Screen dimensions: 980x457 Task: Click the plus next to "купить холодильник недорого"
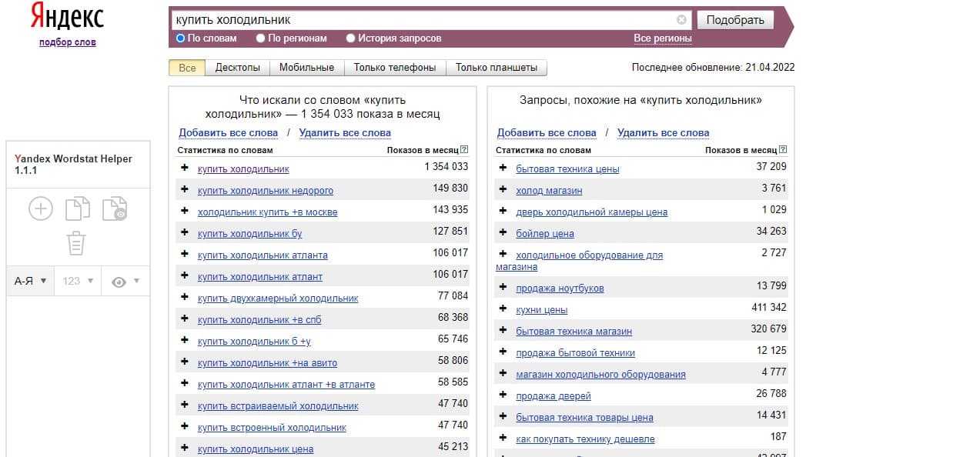point(185,189)
